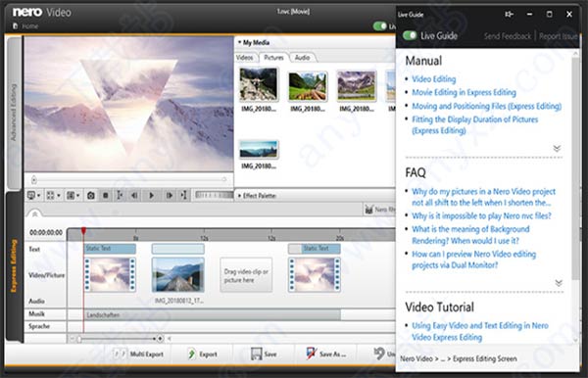588x378 pixels.
Task: Jump to next frame in preview
Action: (x=170, y=195)
